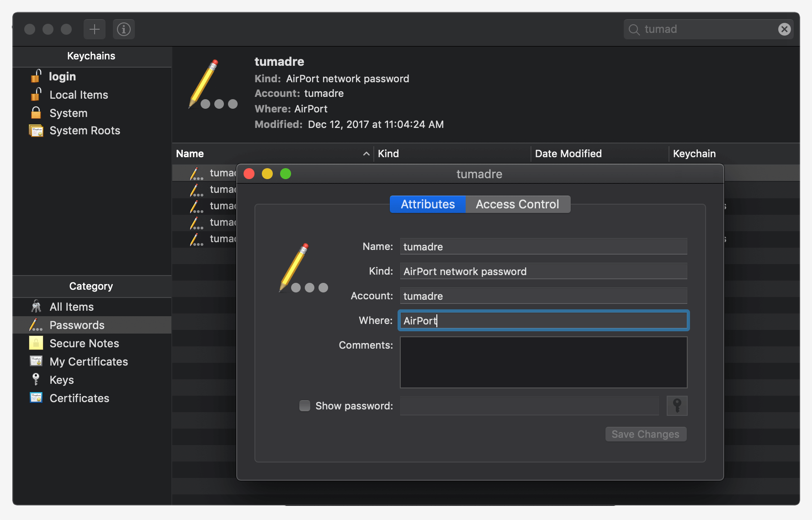Sort the list by Date Modified column
The image size is (812, 520).
[568, 154]
